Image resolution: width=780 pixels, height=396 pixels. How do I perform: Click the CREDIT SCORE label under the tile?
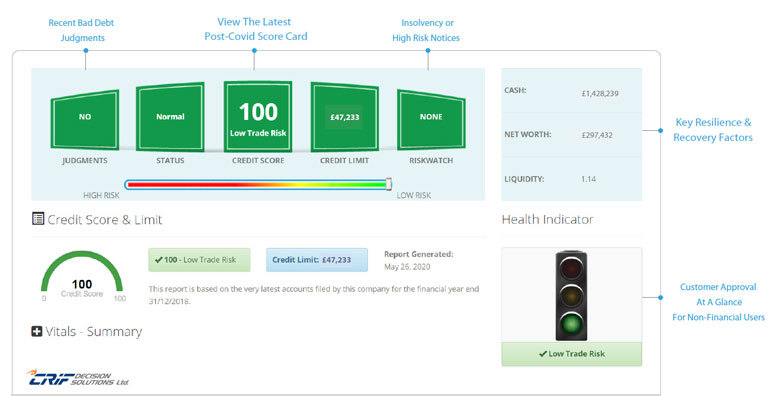tap(258, 161)
